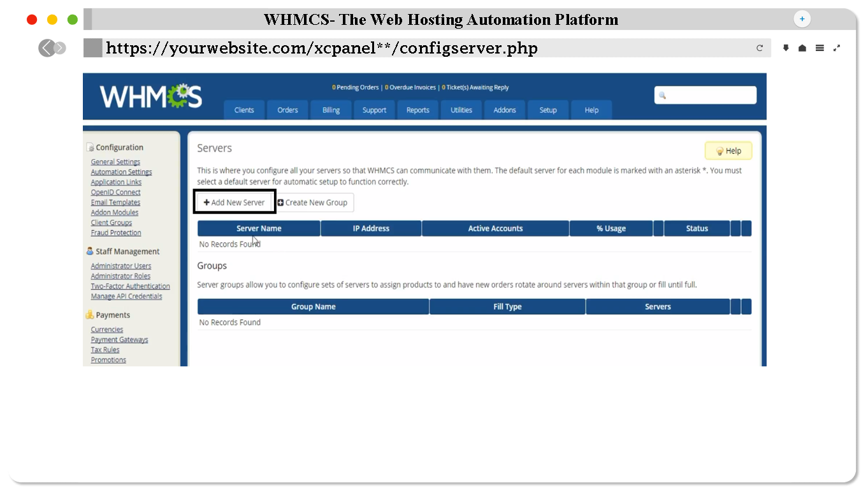Open Two-Factor Authentication in Staff Management
This screenshot has width=868, height=490.
(130, 286)
